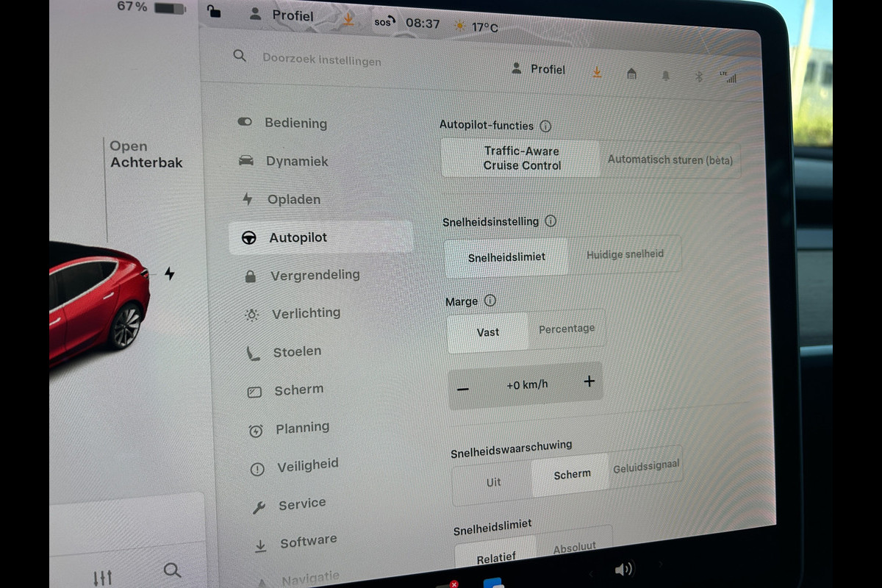
Task: Click the lightning bolt icon next to Opladen
Action: pyautogui.click(x=248, y=198)
